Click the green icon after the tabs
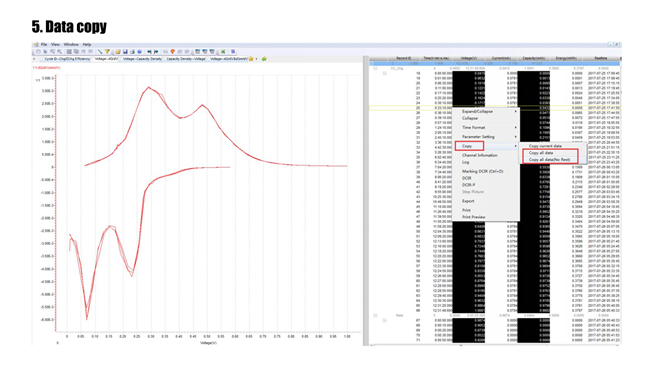Viewport: 650px width, 365px height. [x=264, y=59]
